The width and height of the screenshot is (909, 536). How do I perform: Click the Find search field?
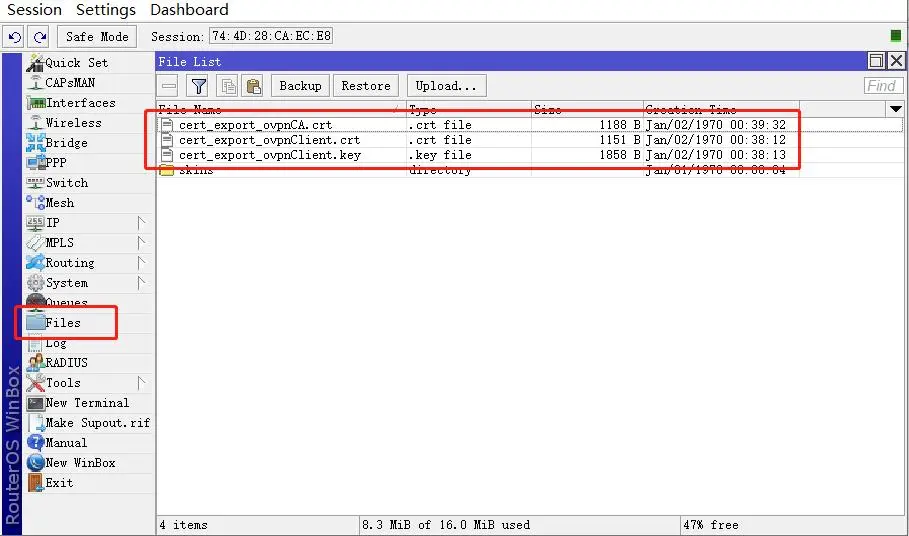[882, 86]
